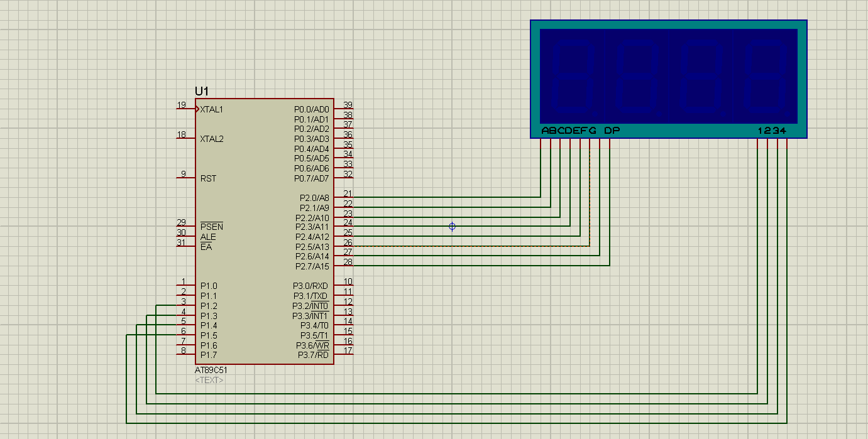
Task: Select the P3.2/INT0 pin label
Action: (x=310, y=306)
